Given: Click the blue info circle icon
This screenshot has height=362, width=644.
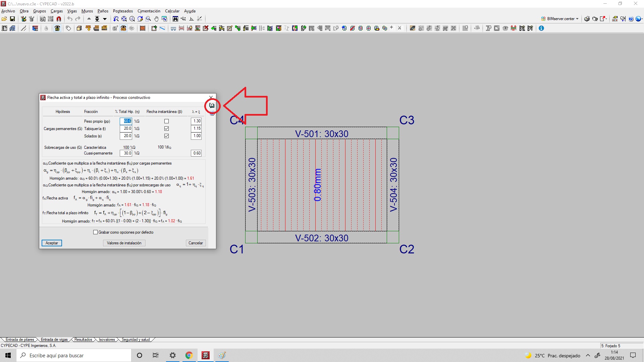Looking at the screenshot, I should tap(541, 28).
